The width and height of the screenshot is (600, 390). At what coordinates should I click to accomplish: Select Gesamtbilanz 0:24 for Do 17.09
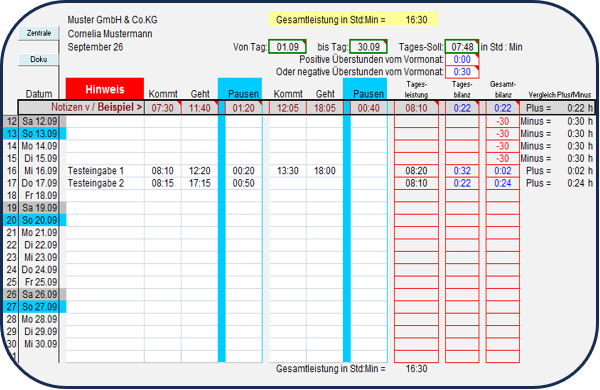(x=502, y=183)
